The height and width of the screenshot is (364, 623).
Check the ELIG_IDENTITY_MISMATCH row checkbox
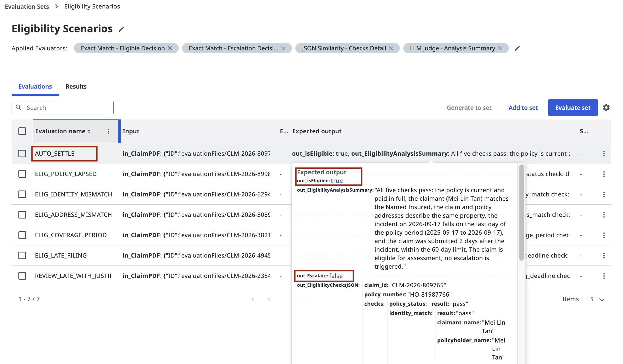[22, 194]
